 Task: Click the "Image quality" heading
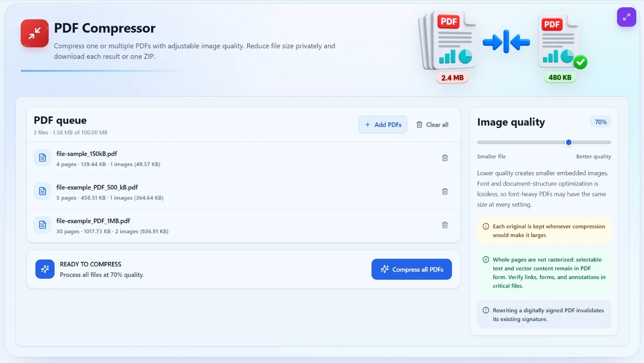(x=511, y=122)
